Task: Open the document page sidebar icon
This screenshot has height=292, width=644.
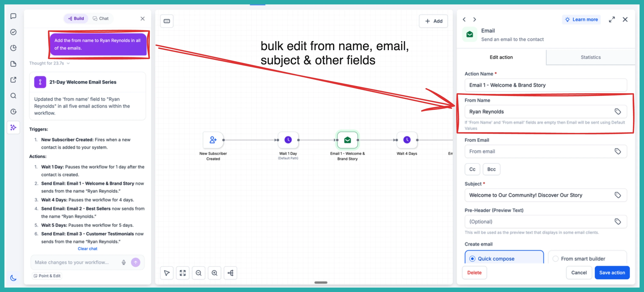Action: 14,64
